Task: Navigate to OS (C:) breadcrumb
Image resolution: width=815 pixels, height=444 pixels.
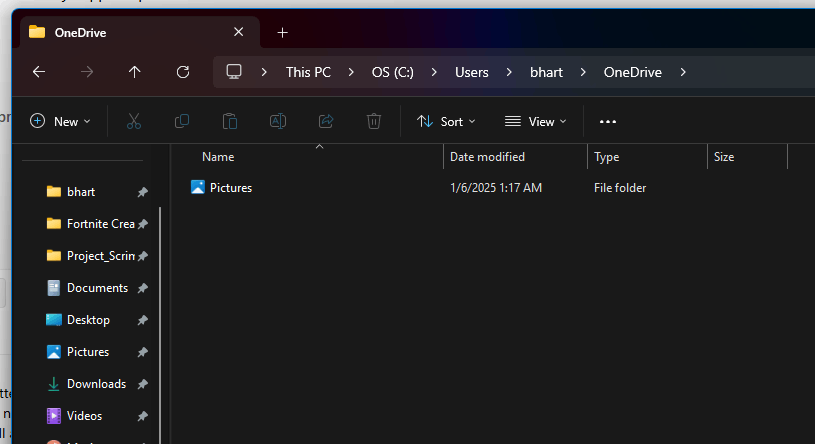Action: pyautogui.click(x=392, y=72)
